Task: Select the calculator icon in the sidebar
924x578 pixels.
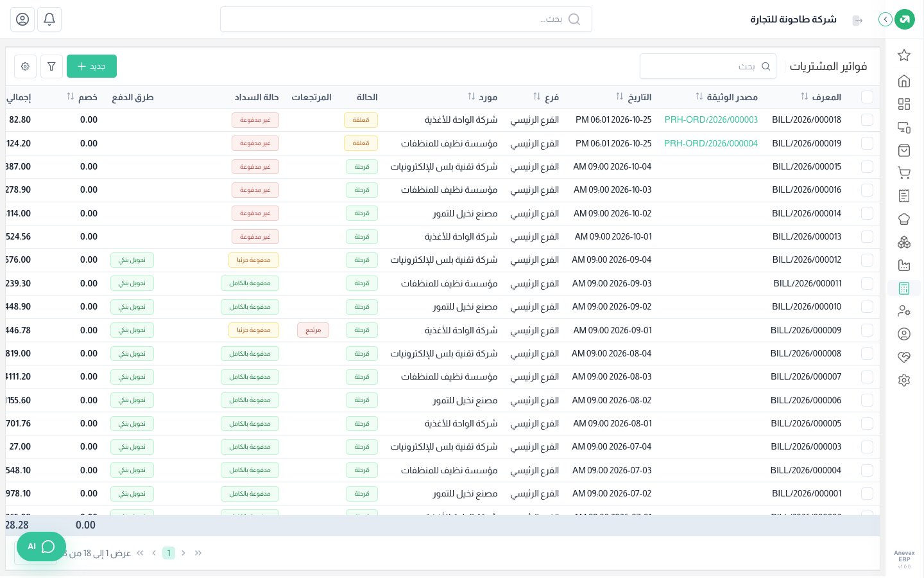Action: [904, 288]
